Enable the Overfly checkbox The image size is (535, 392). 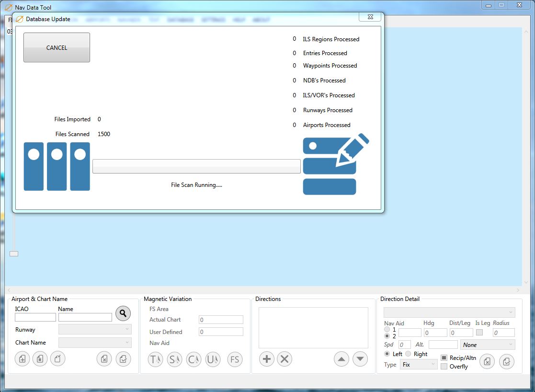point(444,367)
